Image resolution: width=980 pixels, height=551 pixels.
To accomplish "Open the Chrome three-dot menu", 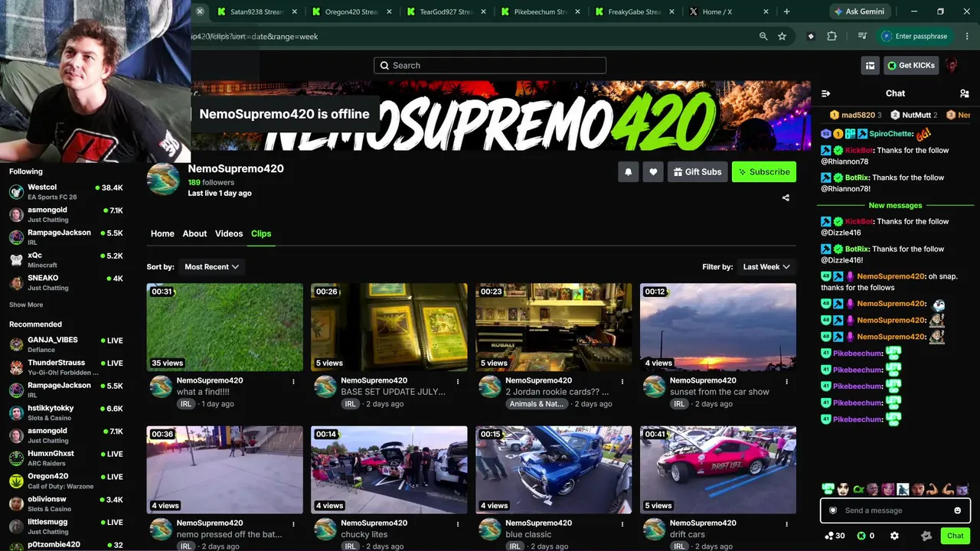I will click(967, 36).
